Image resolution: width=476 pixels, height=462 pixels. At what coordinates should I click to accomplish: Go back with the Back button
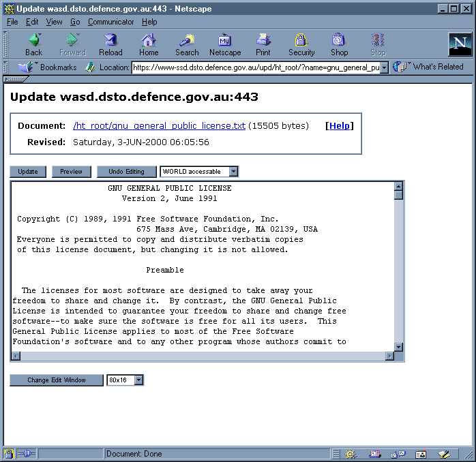[x=33, y=44]
